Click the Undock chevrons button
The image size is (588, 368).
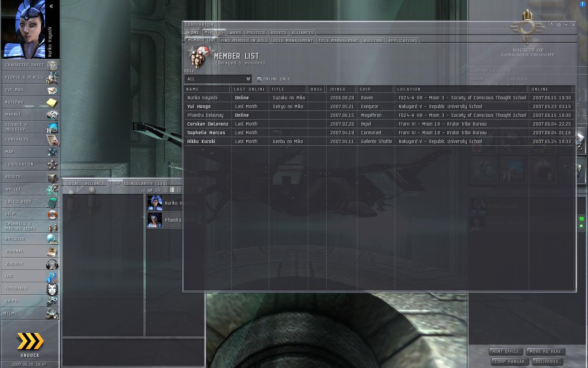point(30,341)
